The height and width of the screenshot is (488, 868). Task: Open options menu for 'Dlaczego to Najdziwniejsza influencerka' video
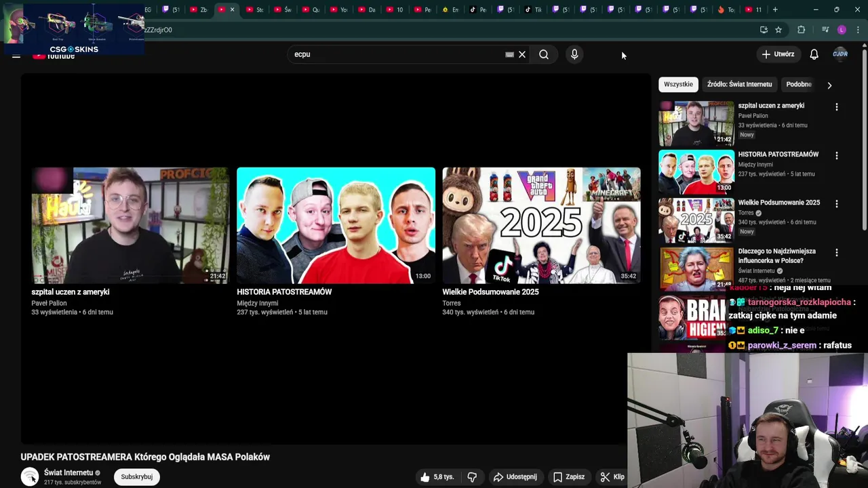[x=836, y=252]
